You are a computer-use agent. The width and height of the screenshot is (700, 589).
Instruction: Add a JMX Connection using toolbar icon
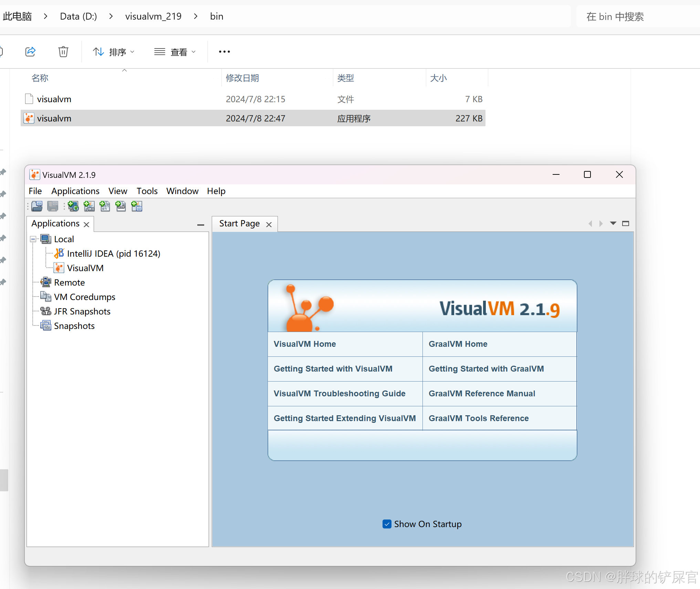coord(89,206)
